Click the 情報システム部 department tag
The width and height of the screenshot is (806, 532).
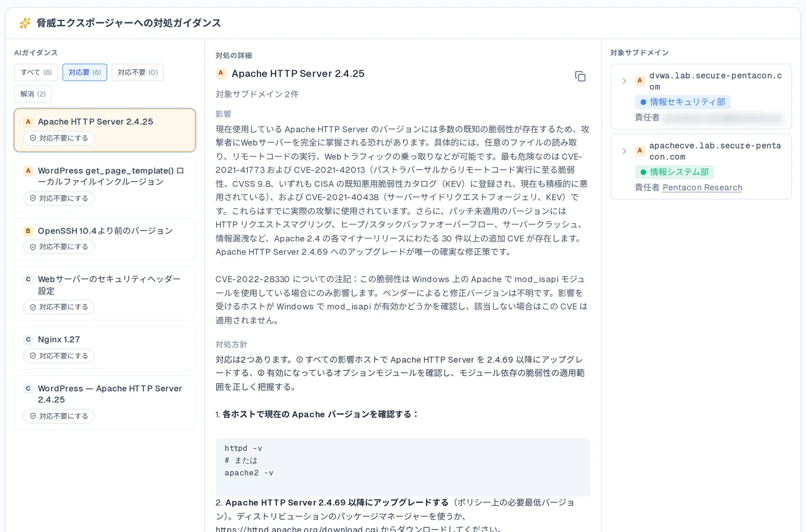click(x=675, y=172)
